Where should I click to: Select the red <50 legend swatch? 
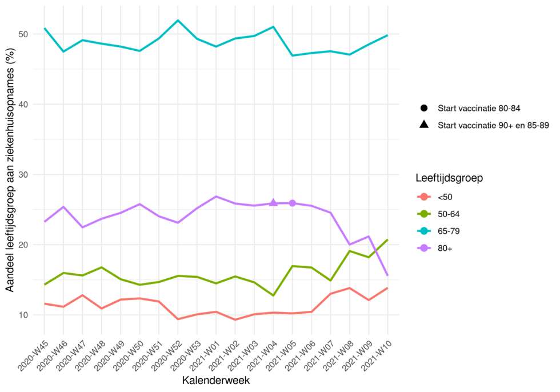click(x=424, y=197)
